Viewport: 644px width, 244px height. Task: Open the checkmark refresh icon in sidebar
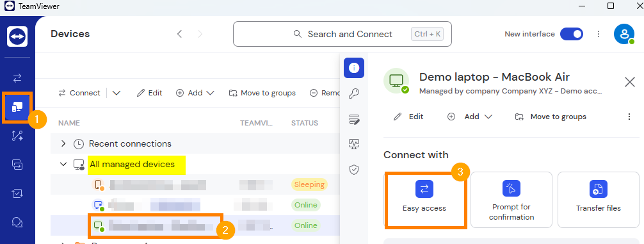(x=17, y=193)
